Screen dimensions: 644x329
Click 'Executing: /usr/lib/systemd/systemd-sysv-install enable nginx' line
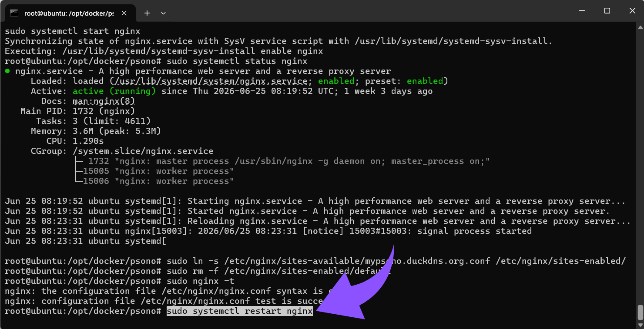click(164, 51)
